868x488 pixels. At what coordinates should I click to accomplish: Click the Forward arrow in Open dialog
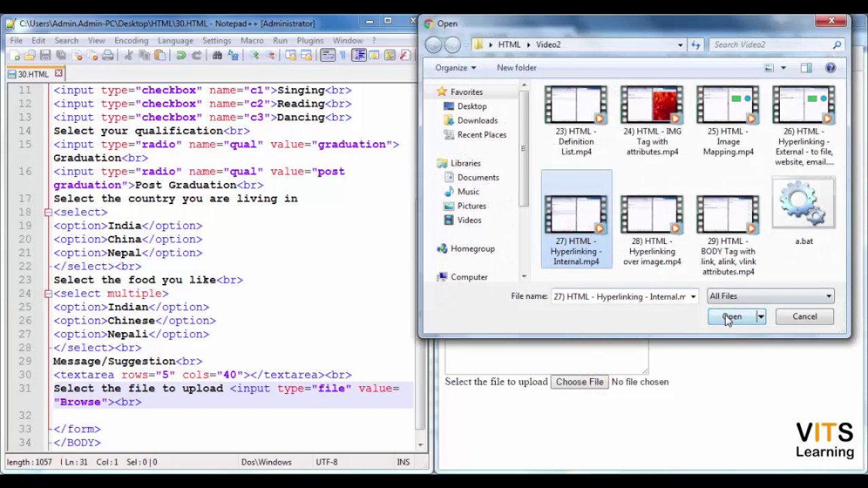pos(452,45)
